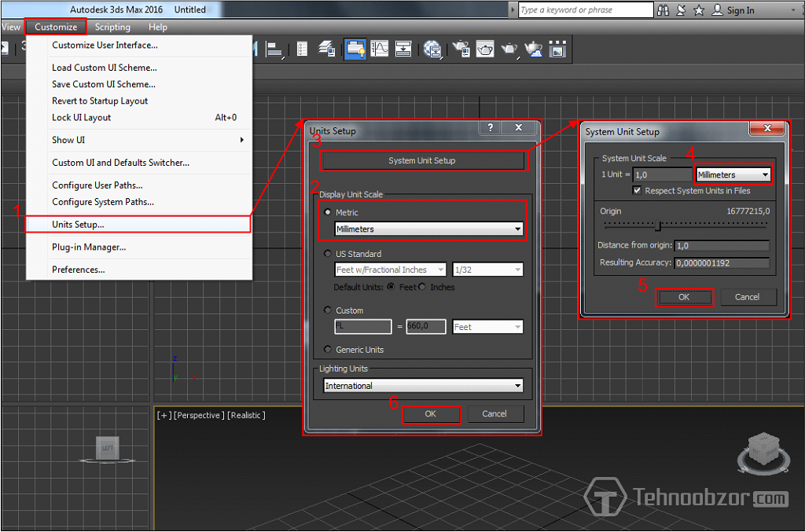
Task: Open the Align tool in toolbar
Action: [274, 50]
